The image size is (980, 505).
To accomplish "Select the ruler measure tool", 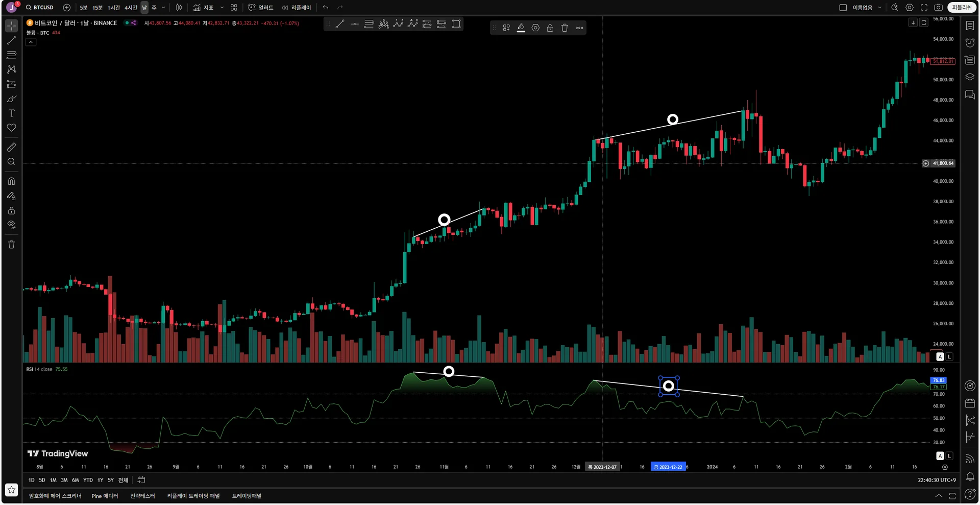I will pos(11,147).
